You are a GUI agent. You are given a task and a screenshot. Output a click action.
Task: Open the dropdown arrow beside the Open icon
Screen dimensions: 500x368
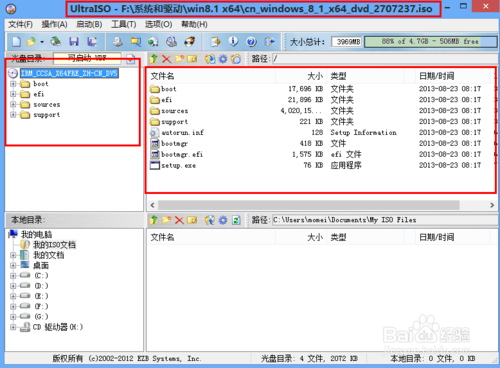(x=42, y=42)
